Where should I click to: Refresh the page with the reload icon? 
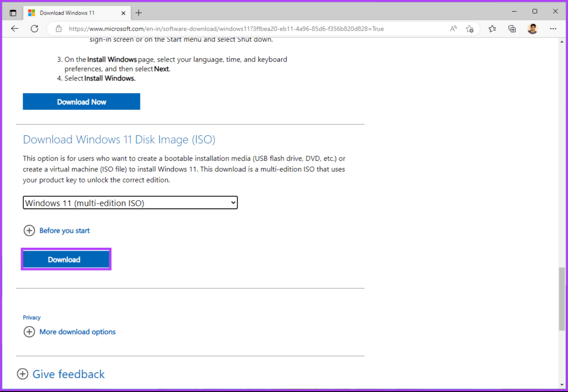coord(34,29)
